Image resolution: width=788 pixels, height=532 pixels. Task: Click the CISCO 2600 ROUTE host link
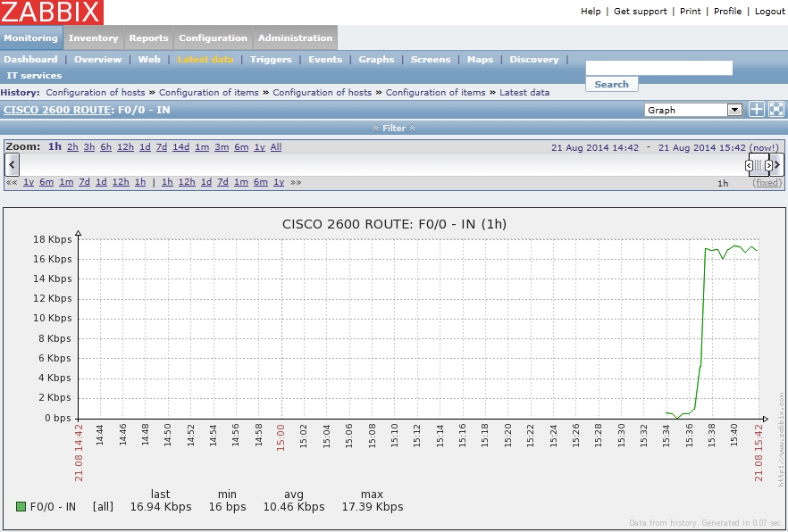pyautogui.click(x=57, y=110)
